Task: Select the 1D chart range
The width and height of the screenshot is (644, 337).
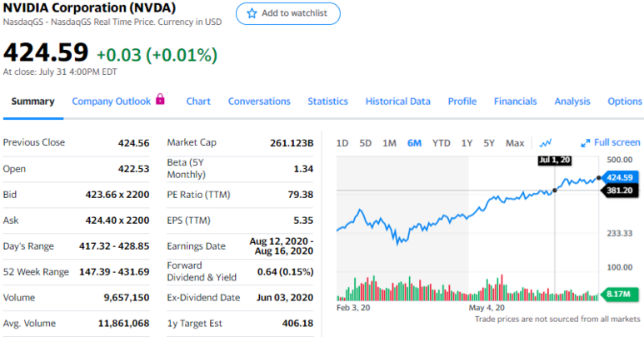Action: pyautogui.click(x=342, y=143)
